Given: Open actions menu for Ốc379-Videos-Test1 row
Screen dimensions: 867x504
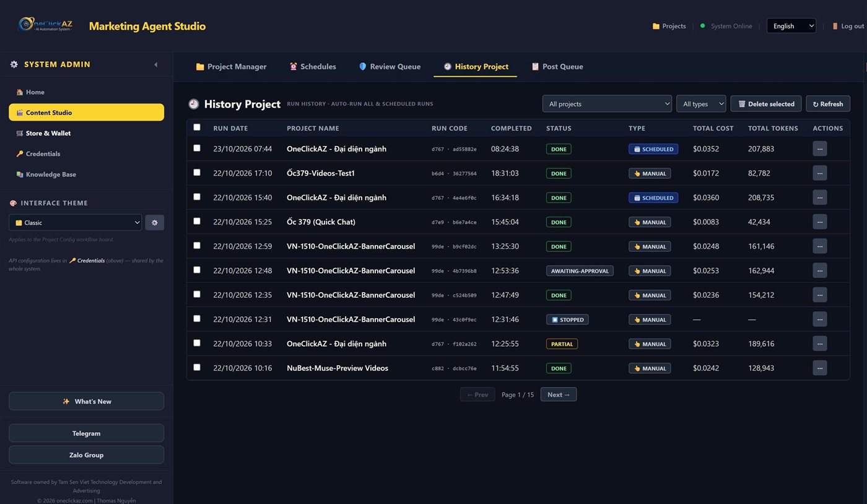Looking at the screenshot, I should click(820, 173).
